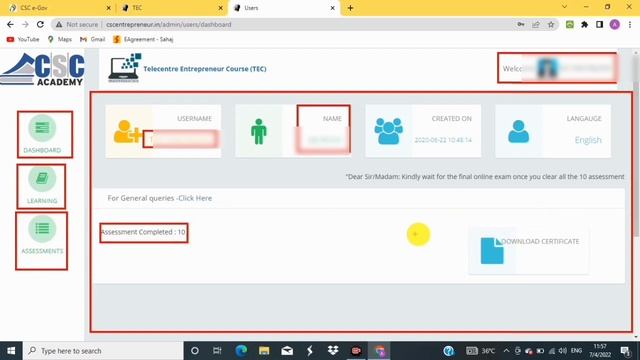The image size is (640, 360).
Task: Open the Assessments sidebar icon
Action: 42,229
